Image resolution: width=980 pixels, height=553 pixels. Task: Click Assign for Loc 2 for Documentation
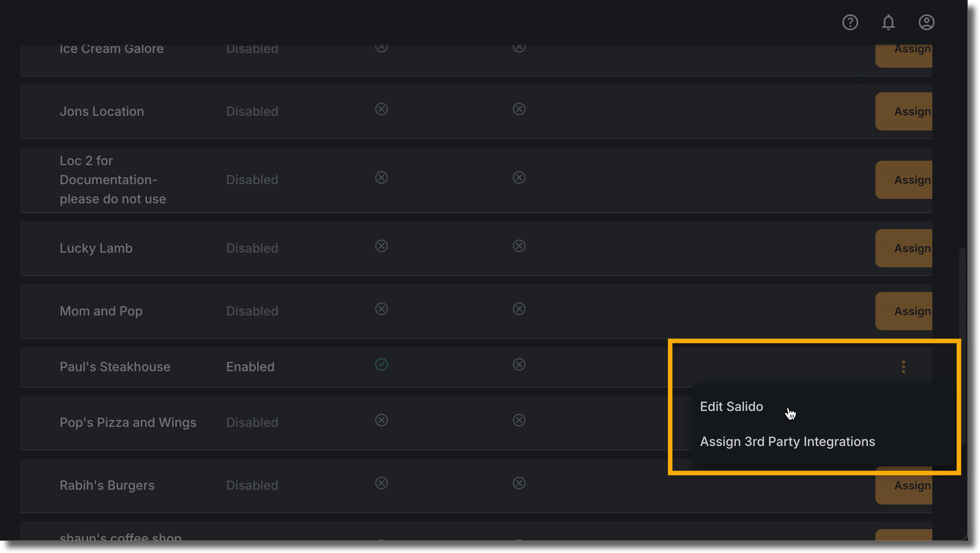click(x=904, y=180)
